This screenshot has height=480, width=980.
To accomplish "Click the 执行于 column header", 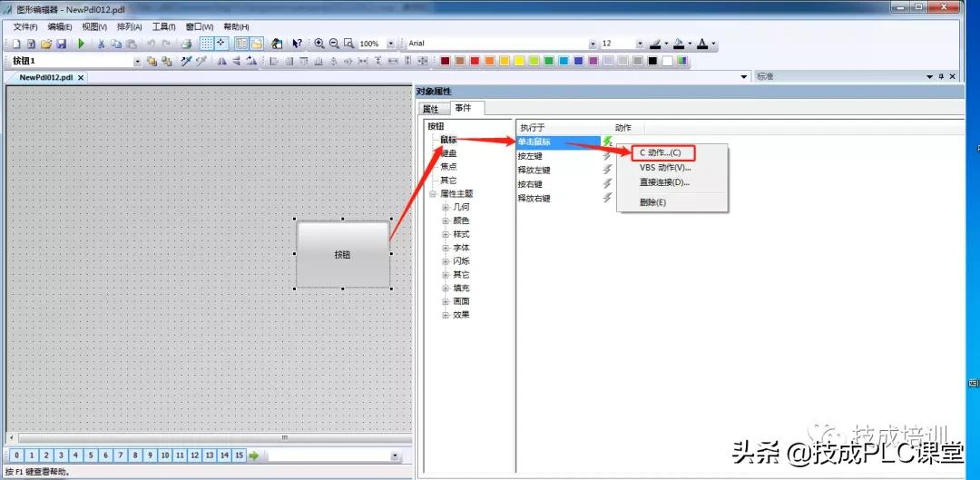I will 556,128.
